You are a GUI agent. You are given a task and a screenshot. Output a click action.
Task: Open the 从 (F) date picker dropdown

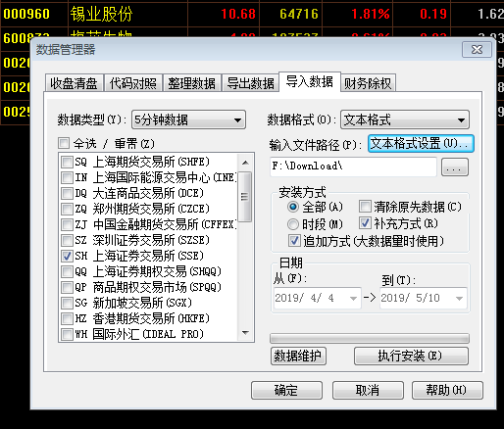[x=353, y=298]
